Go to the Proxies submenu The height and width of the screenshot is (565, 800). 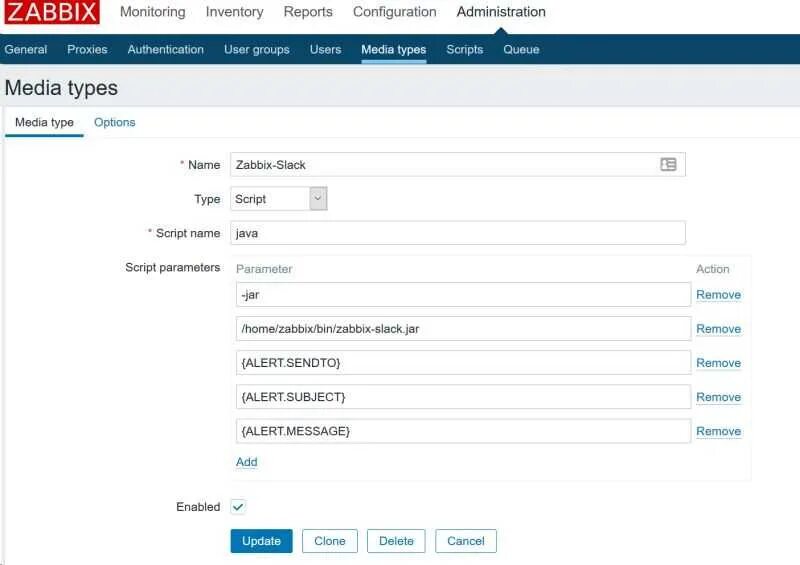(x=87, y=50)
